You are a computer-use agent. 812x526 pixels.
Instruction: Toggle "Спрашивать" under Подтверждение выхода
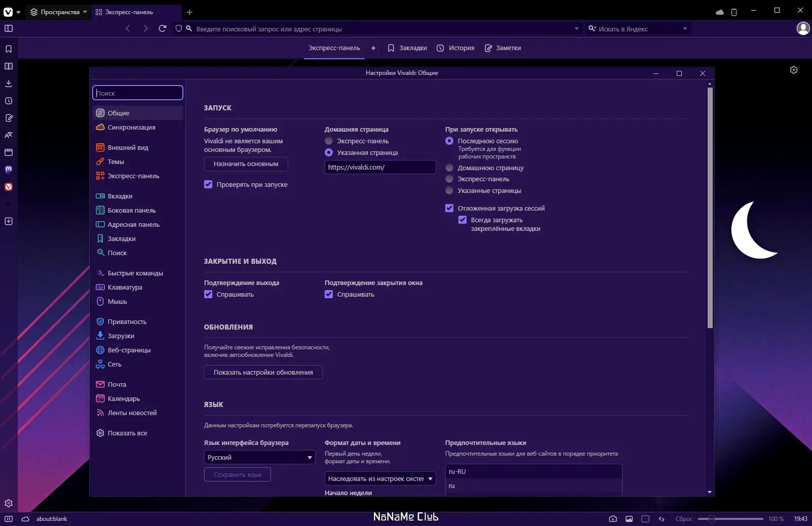click(x=208, y=294)
